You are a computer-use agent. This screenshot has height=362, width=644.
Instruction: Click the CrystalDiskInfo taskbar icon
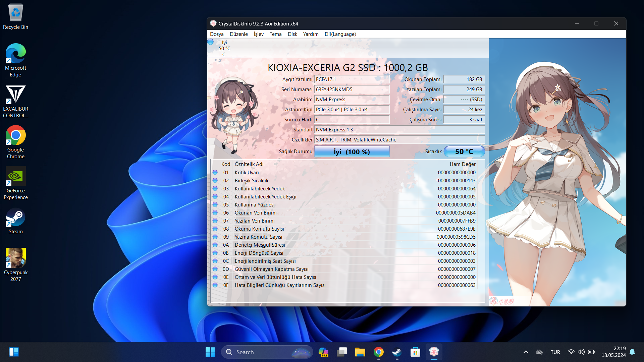(x=434, y=352)
